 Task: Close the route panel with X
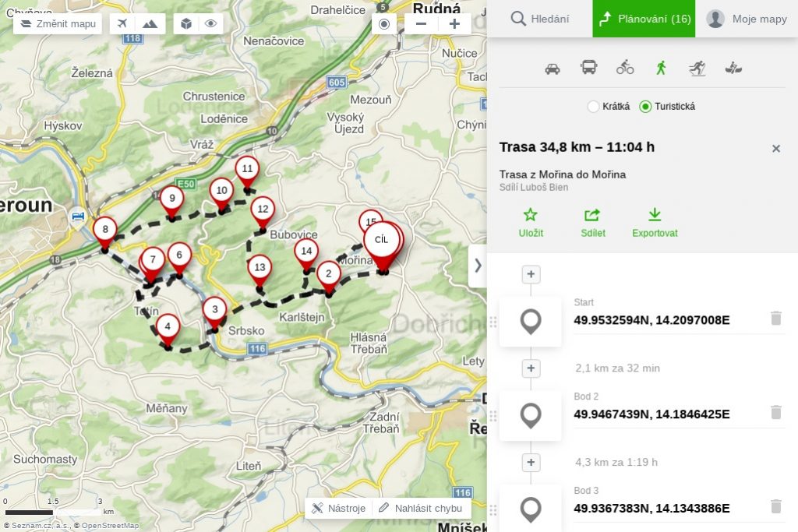[776, 149]
